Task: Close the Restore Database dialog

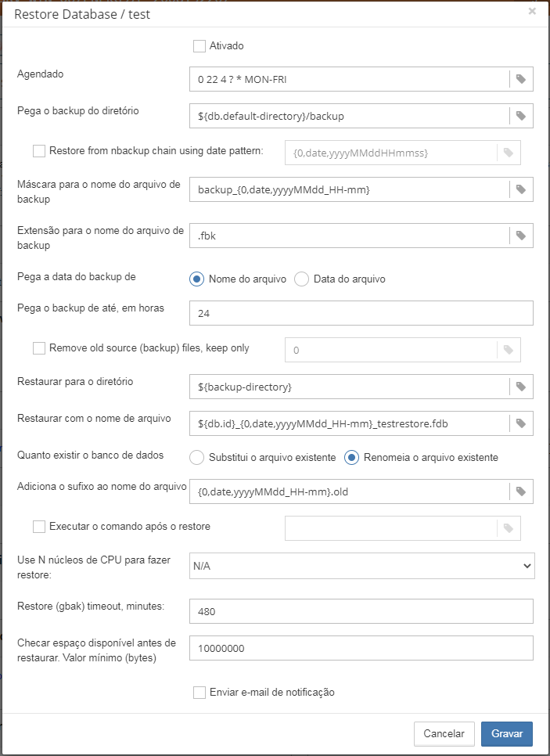Action: point(532,11)
